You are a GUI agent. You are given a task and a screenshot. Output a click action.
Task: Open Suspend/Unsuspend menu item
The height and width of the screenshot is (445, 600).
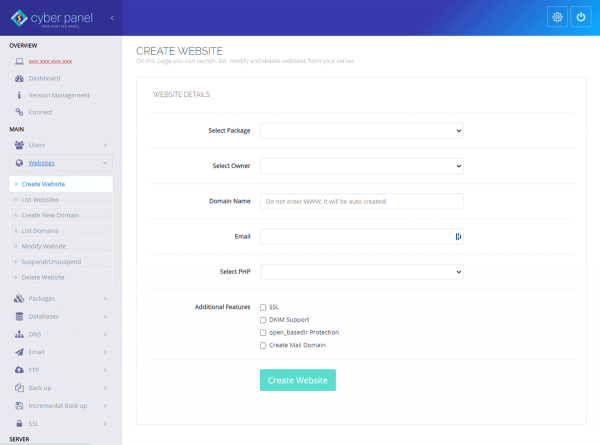click(61, 262)
